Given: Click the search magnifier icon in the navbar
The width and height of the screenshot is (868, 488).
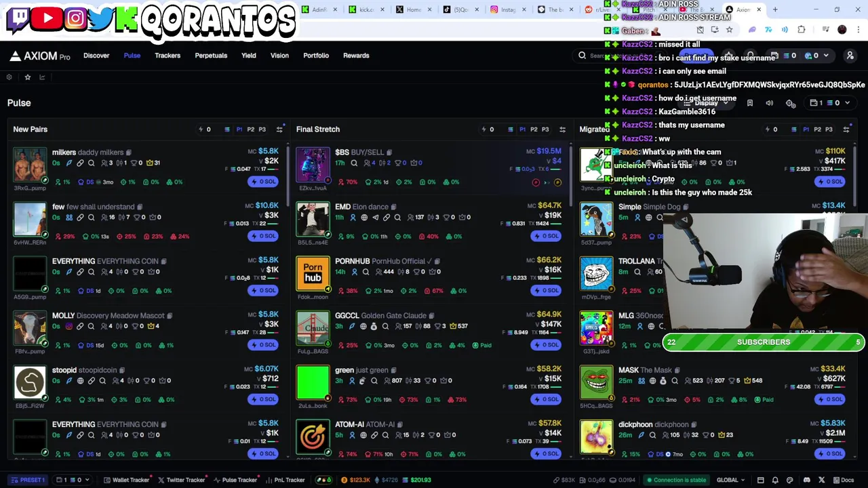Looking at the screenshot, I should (582, 56).
